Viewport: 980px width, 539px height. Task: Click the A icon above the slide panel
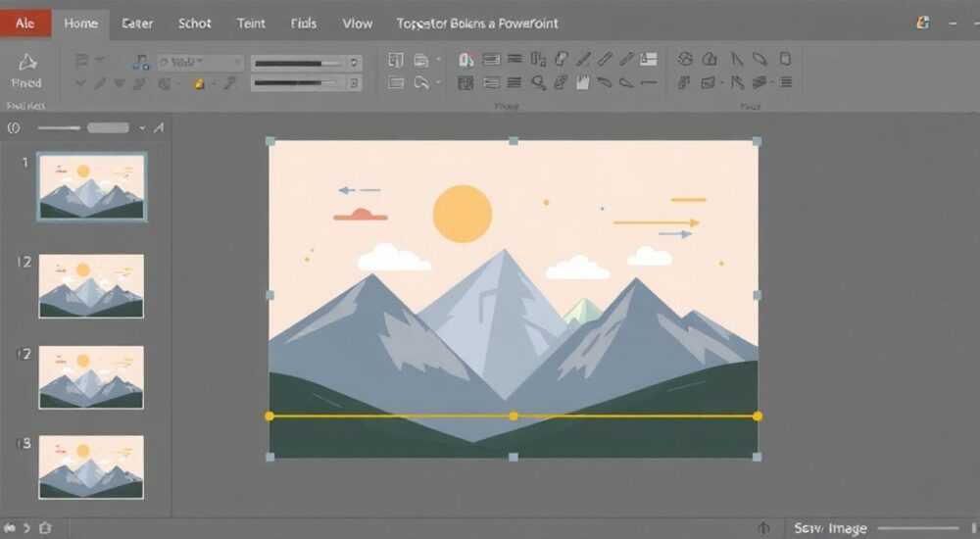pos(159,128)
